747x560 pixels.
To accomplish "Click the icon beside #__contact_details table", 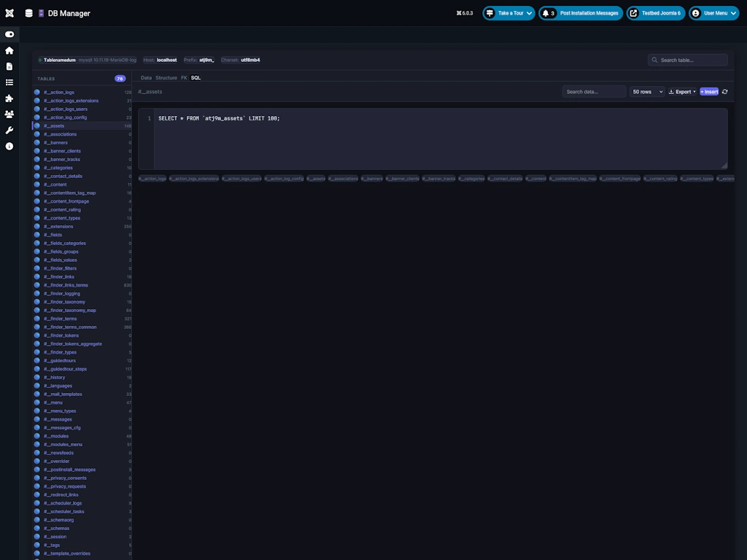I will click(x=37, y=176).
